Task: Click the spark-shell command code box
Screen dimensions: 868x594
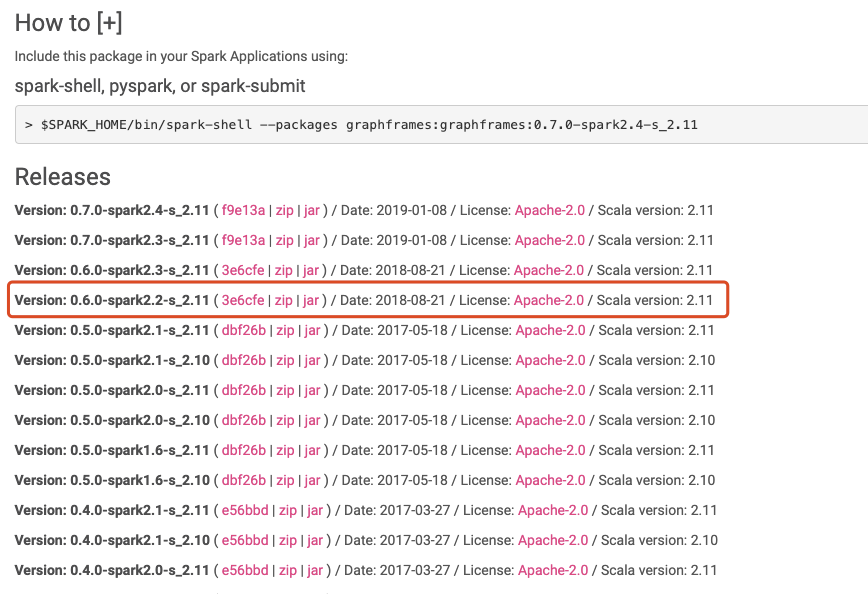Action: 441,125
